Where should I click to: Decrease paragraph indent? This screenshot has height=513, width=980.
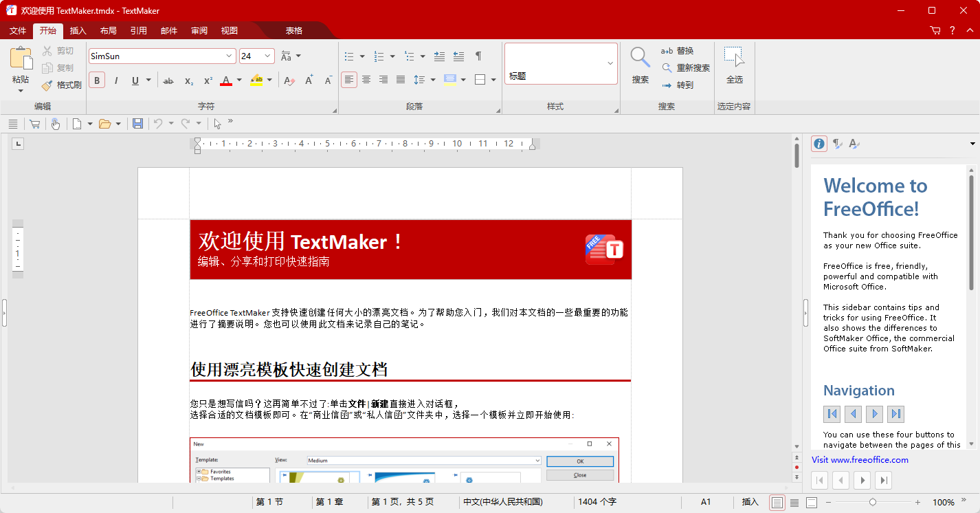(458, 56)
